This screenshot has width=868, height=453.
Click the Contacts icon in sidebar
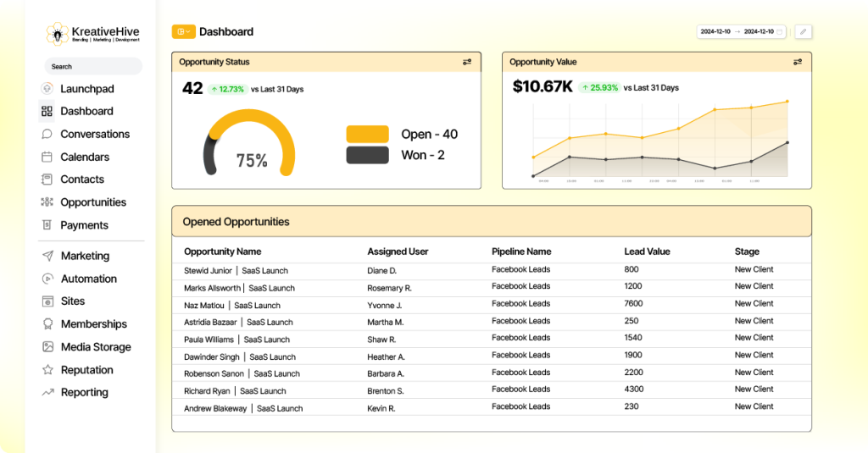pos(47,180)
